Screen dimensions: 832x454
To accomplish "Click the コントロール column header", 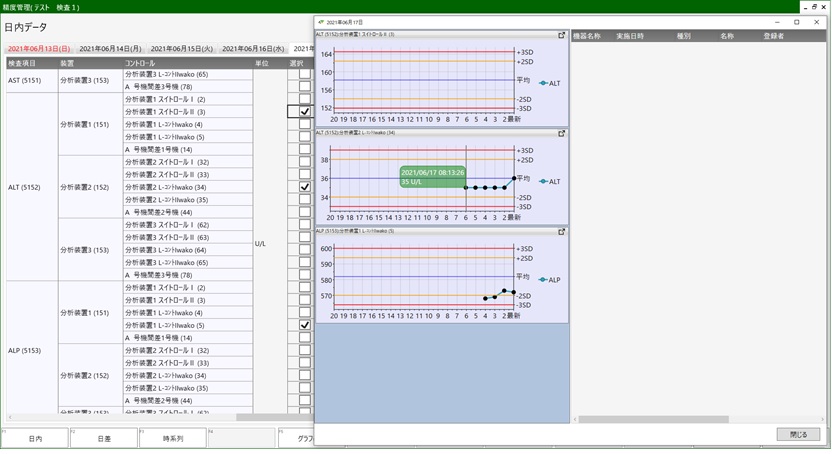I will (x=188, y=63).
